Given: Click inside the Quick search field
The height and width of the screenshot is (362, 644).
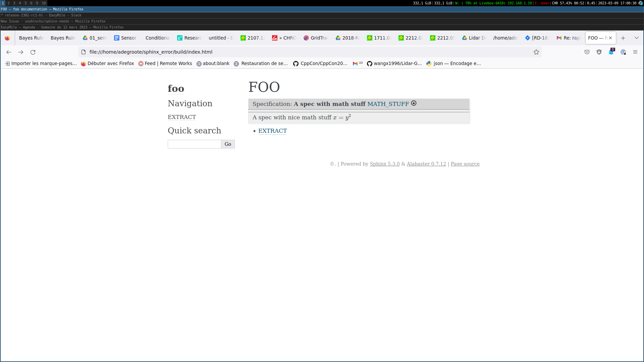Looking at the screenshot, I should coord(194,144).
